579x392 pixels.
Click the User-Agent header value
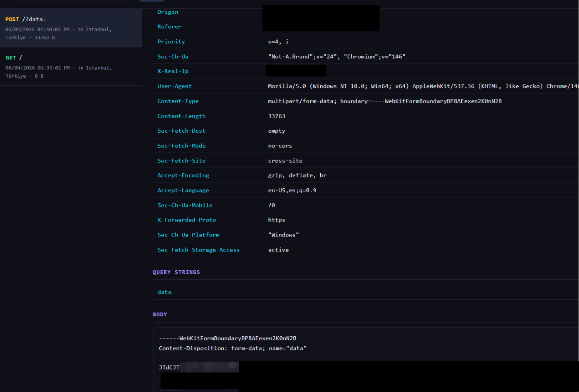click(423, 86)
